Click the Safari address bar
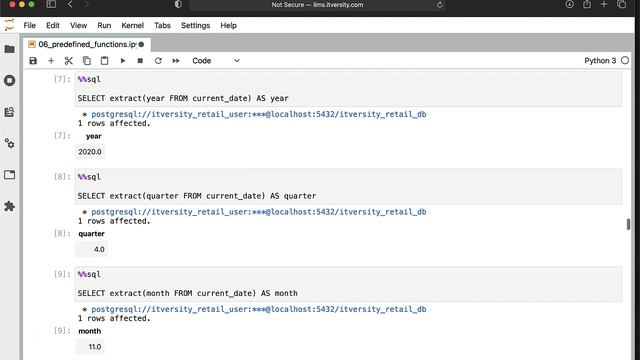This screenshot has width=640, height=360. [317, 5]
